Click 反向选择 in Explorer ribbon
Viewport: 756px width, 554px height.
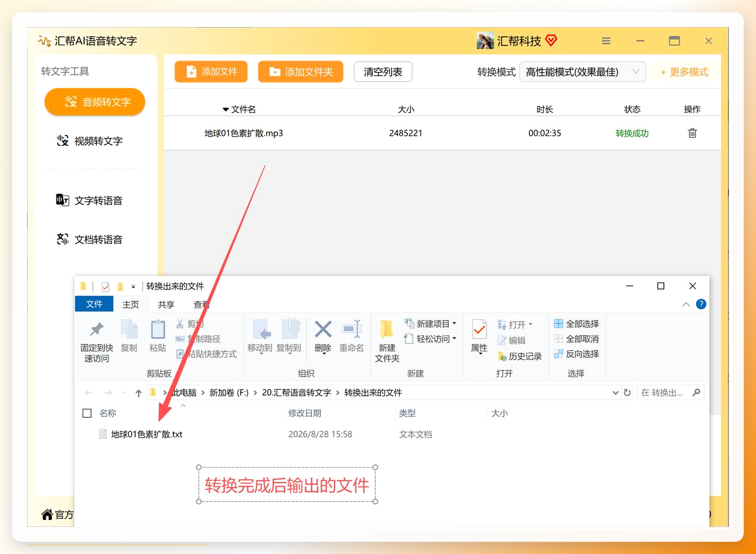point(576,354)
